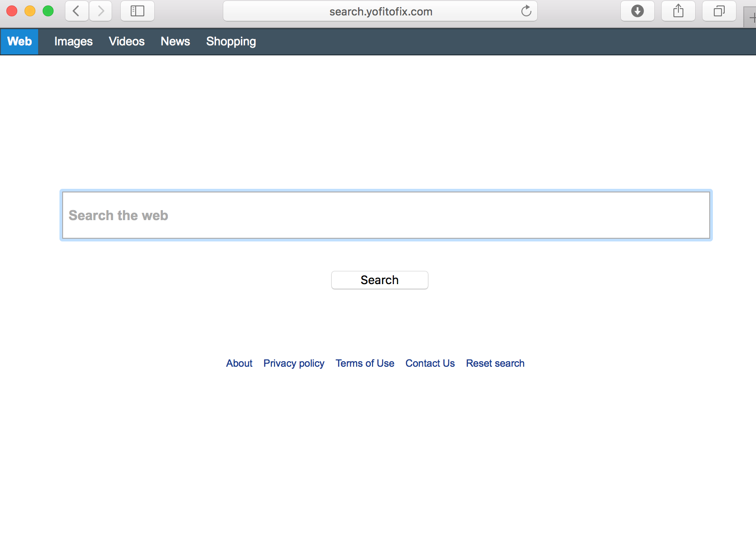756x551 pixels.
Task: Switch to the Videos tab
Action: [127, 42]
